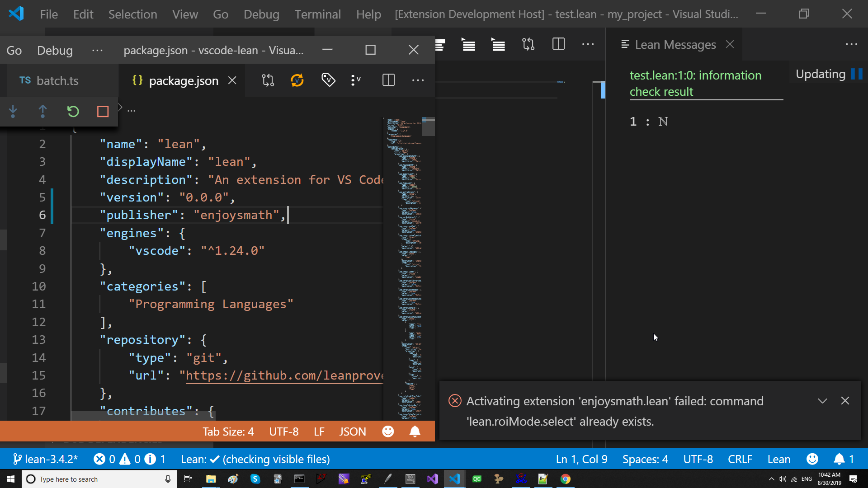Open the git compare changes icon in editor toolbar
Viewport: 868px width, 488px height.
(268, 80)
